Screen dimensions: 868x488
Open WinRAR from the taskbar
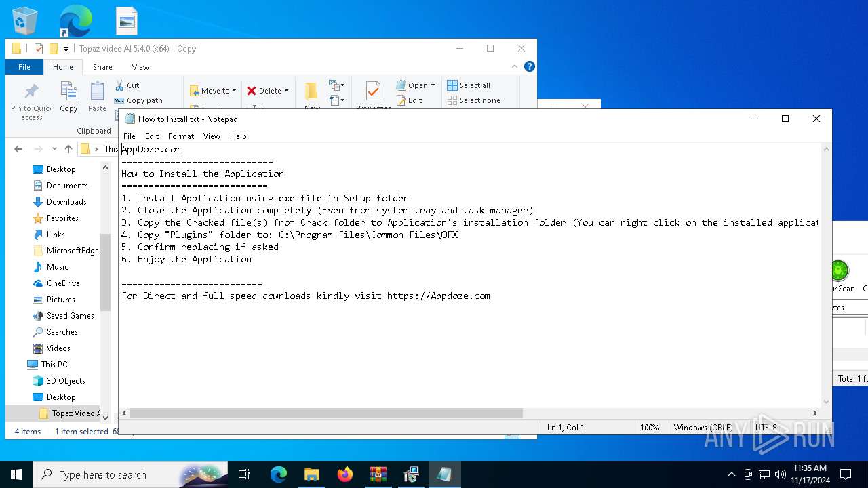click(378, 474)
